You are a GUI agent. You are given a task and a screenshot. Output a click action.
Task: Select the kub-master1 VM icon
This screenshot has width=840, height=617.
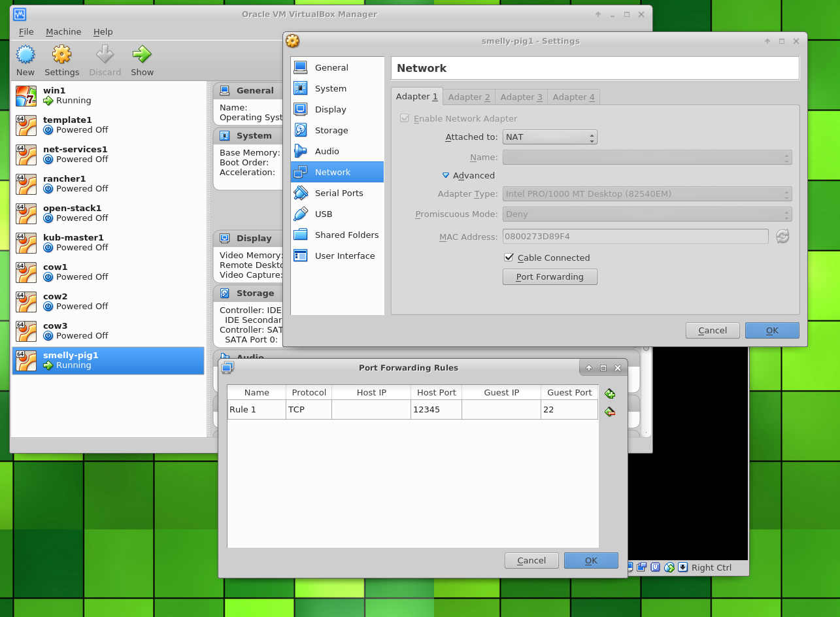point(26,242)
